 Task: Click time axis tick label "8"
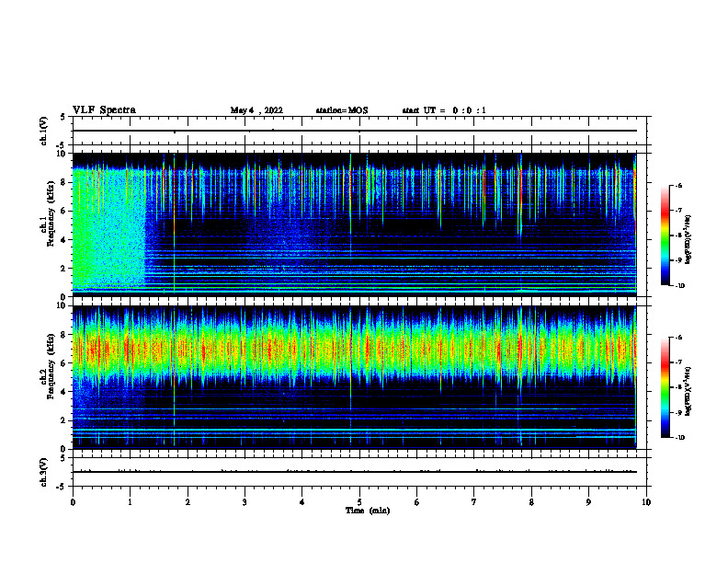click(531, 502)
